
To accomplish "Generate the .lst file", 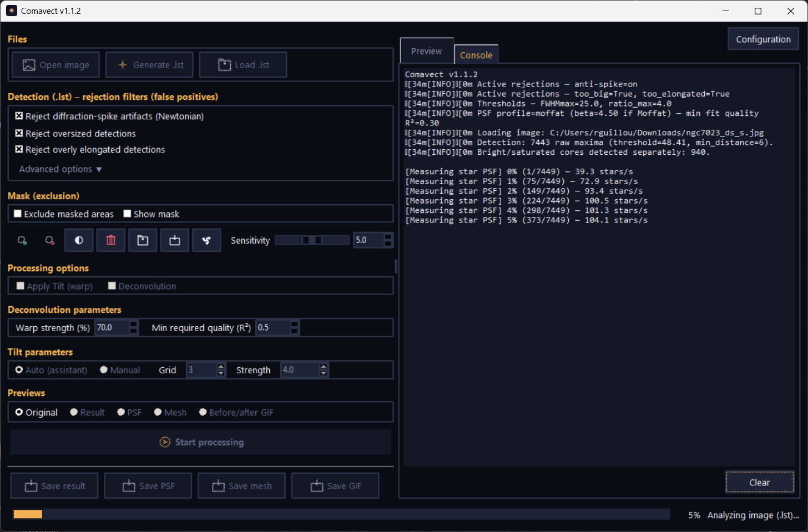I will (149, 65).
